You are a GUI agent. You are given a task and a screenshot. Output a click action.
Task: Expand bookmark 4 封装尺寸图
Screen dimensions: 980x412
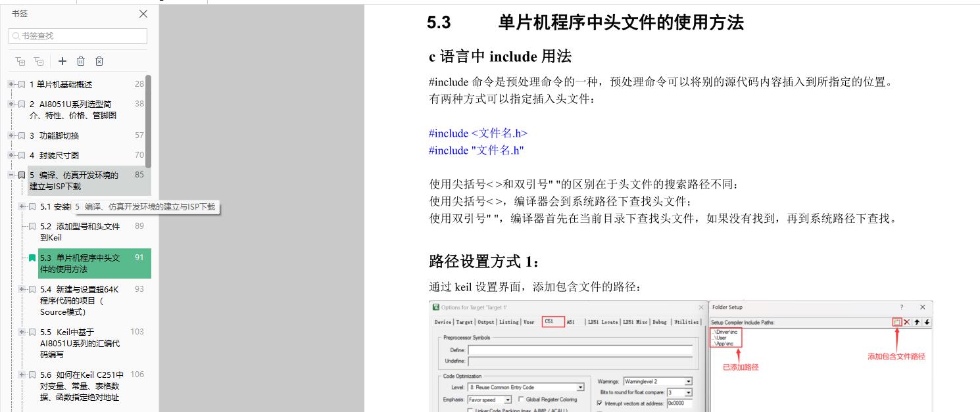11,155
